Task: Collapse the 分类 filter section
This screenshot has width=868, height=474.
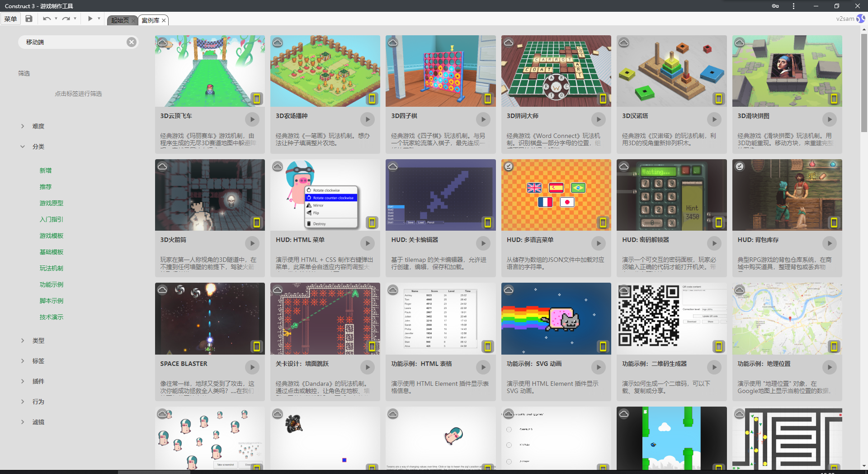Action: [x=23, y=147]
